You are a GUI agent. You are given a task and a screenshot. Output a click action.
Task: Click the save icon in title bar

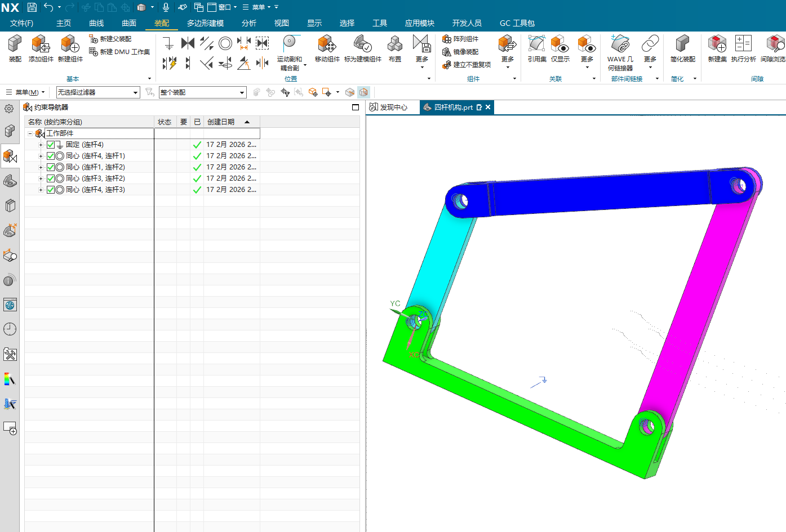tap(32, 7)
